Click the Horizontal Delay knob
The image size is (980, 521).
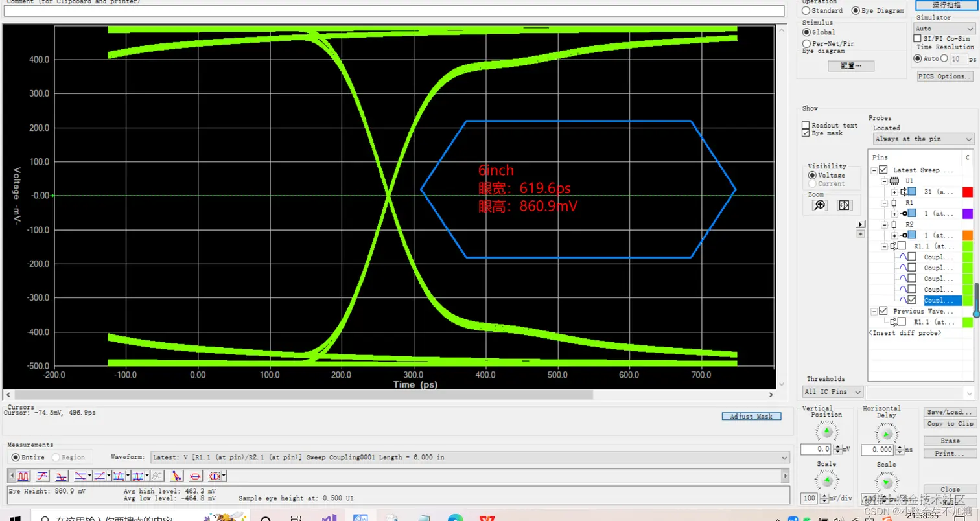(887, 433)
